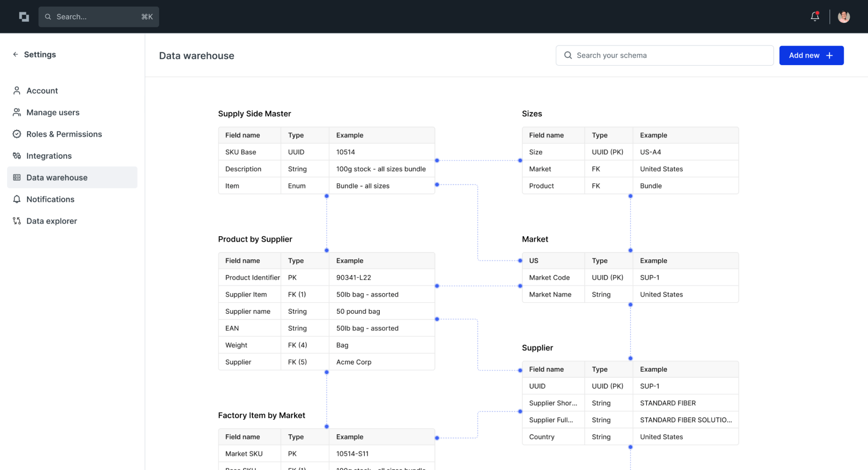Open the notifications bell in top bar
This screenshot has height=470, width=868.
coord(815,17)
